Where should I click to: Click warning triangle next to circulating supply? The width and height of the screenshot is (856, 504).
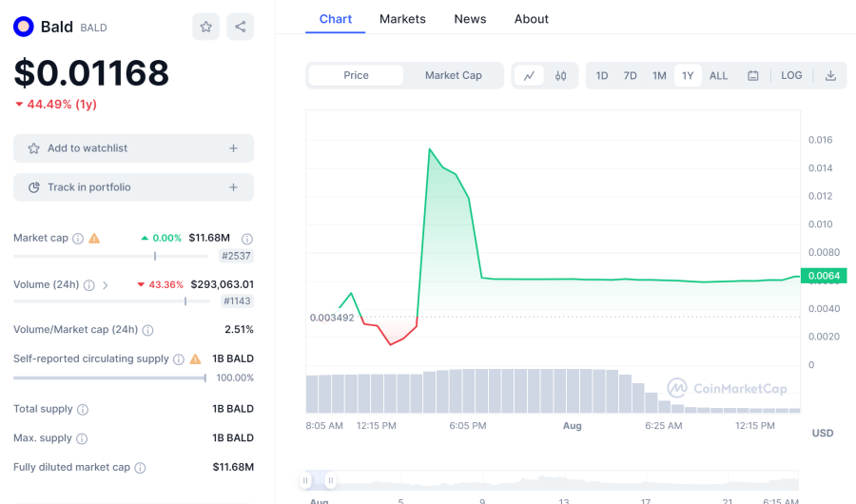[195, 359]
